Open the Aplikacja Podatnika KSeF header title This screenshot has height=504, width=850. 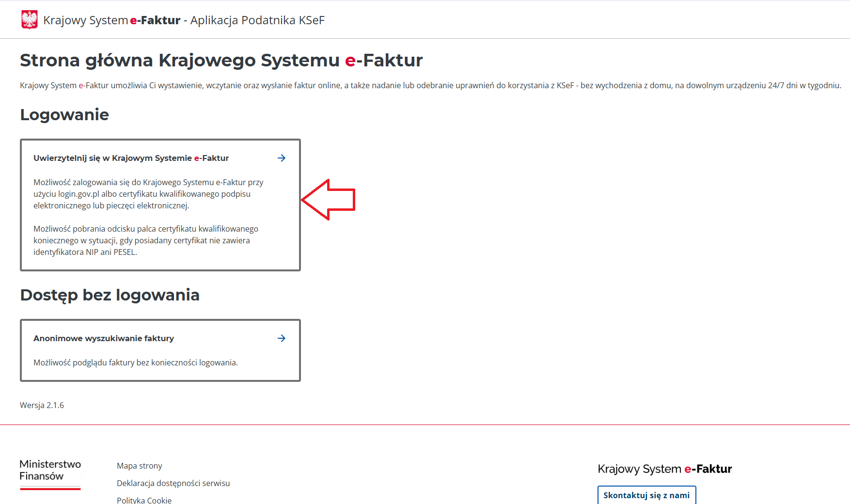point(184,20)
